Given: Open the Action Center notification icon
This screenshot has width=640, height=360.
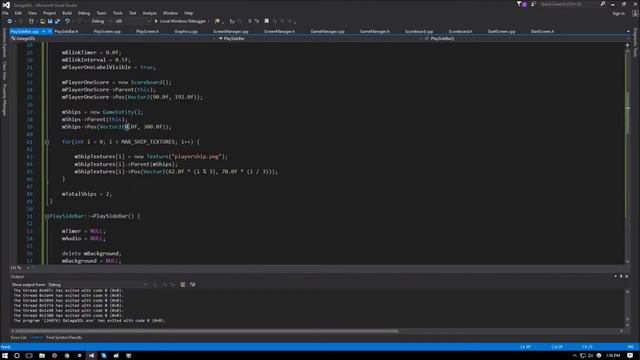Looking at the screenshot, I should click(630, 356).
